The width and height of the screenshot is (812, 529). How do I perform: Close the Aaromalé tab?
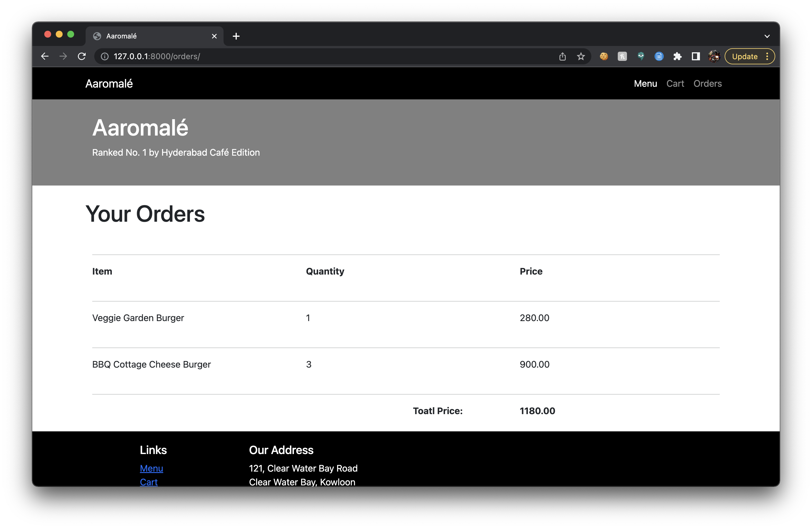click(x=214, y=36)
